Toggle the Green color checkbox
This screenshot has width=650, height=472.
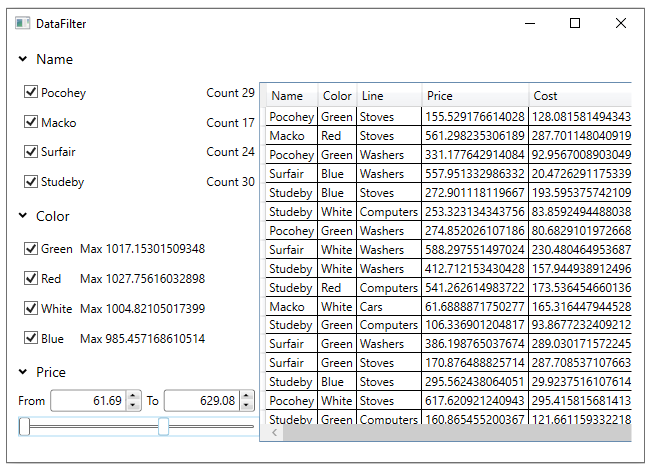click(x=31, y=249)
